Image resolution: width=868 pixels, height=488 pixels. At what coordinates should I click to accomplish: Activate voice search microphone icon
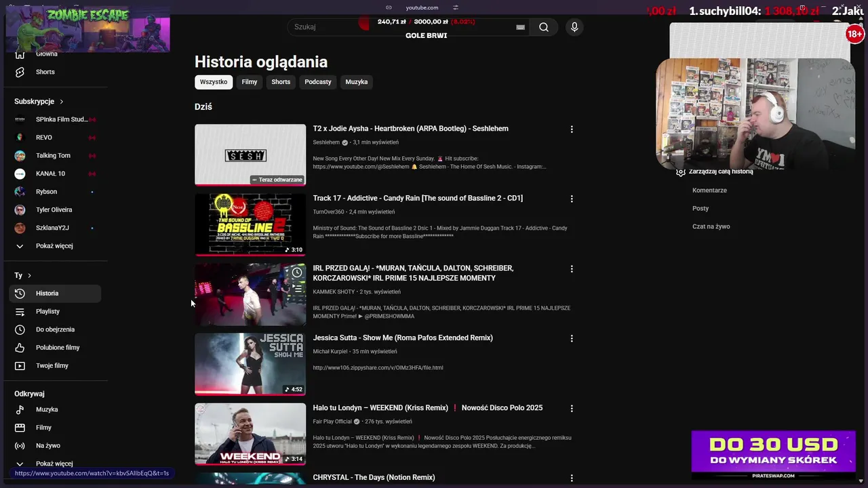pyautogui.click(x=574, y=27)
